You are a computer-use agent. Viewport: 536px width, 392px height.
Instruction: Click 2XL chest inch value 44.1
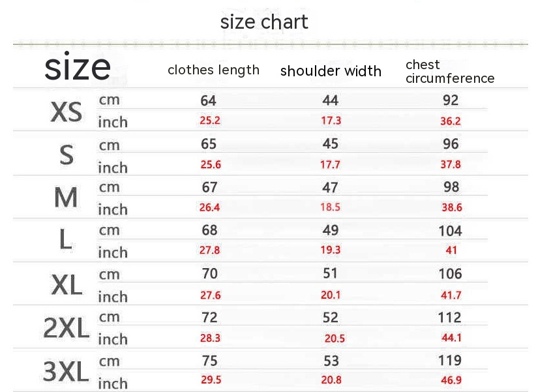(x=451, y=338)
